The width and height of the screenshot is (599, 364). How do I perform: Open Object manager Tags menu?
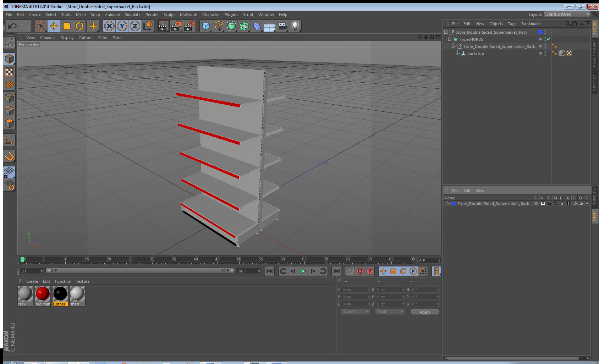tap(512, 24)
